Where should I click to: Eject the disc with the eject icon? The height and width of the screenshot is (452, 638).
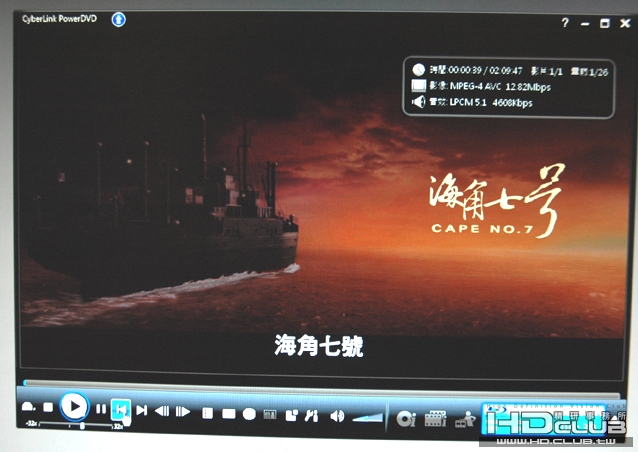point(28,406)
